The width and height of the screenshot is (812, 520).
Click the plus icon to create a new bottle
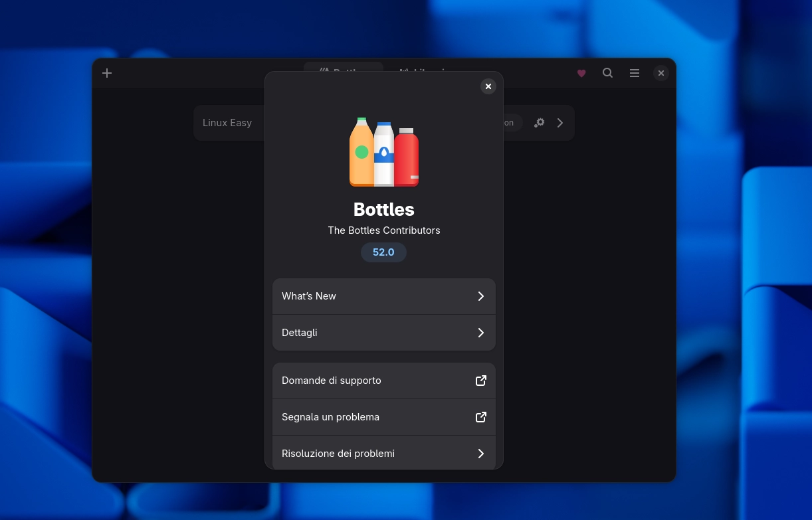(107, 73)
